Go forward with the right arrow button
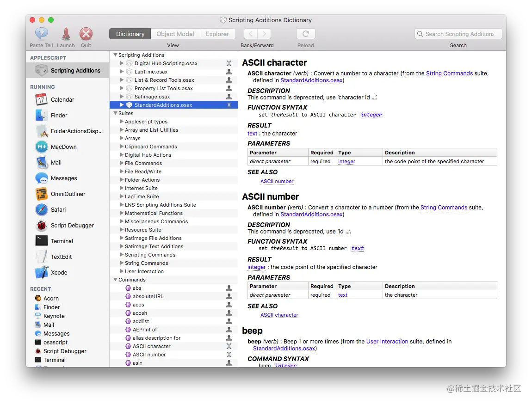Viewport: 532px width, 404px height. pos(264,34)
